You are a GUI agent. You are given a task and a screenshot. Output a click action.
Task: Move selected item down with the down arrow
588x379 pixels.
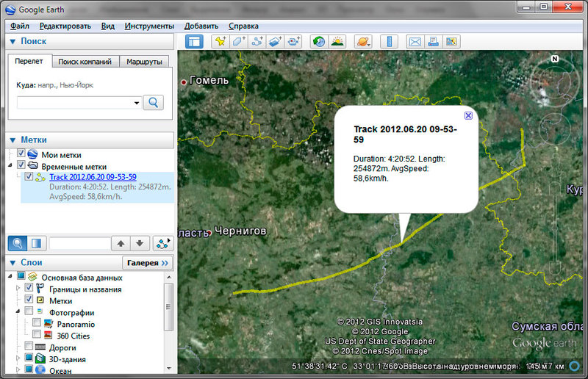pyautogui.click(x=140, y=244)
